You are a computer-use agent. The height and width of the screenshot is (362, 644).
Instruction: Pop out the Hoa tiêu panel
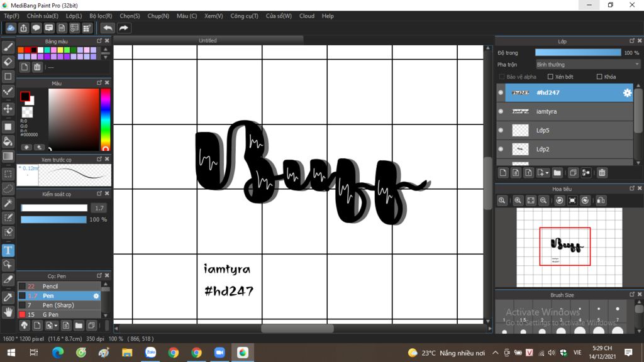[631, 189]
